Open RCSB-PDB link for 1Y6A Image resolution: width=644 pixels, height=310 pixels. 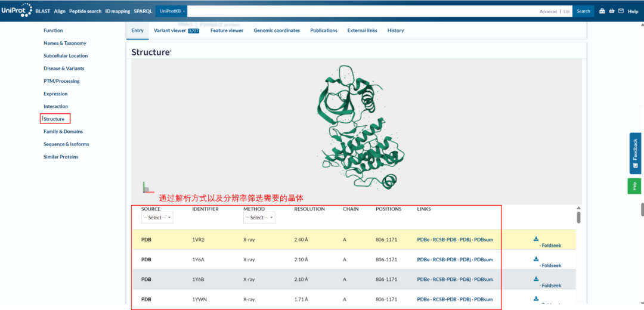(x=445, y=259)
